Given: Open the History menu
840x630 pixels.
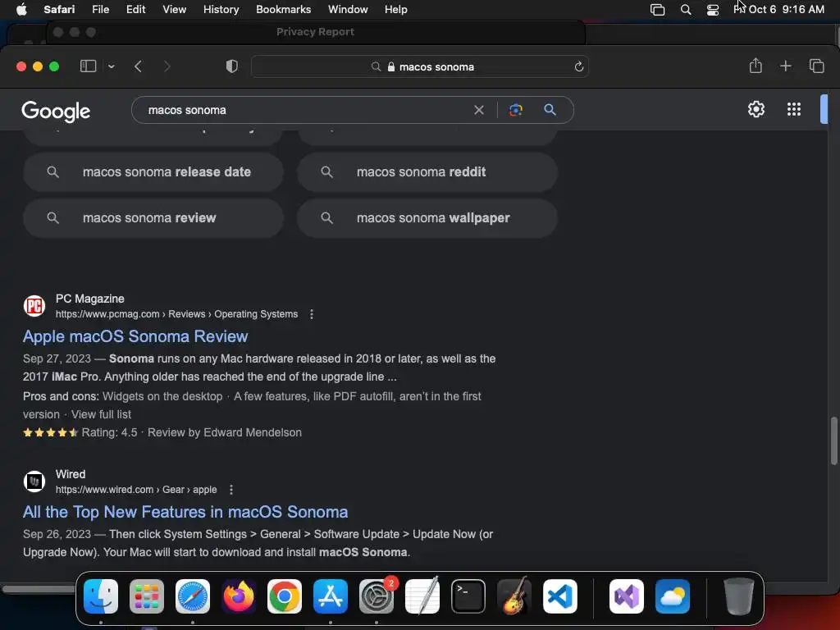Looking at the screenshot, I should (x=221, y=9).
